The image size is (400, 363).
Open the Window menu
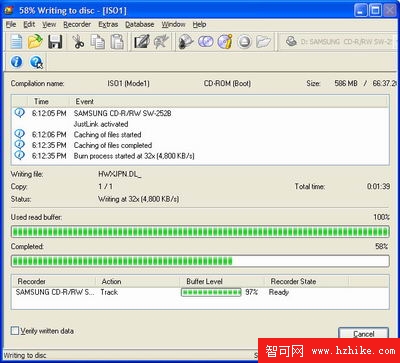pyautogui.click(x=173, y=24)
